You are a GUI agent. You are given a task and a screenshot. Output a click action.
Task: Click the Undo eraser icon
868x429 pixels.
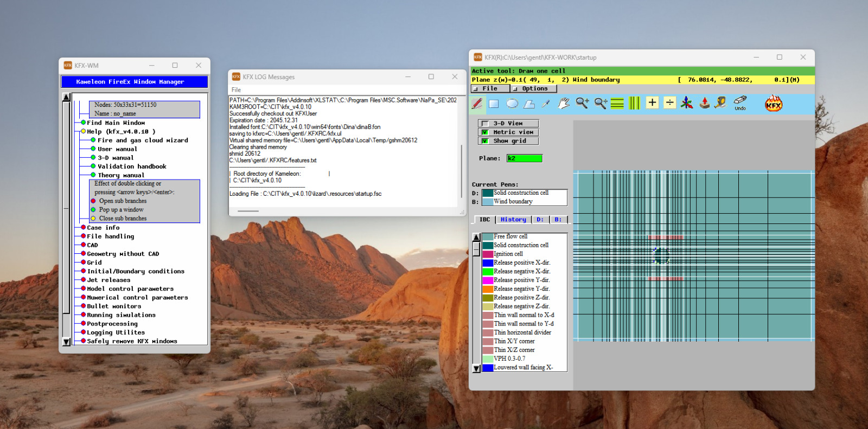pyautogui.click(x=741, y=103)
